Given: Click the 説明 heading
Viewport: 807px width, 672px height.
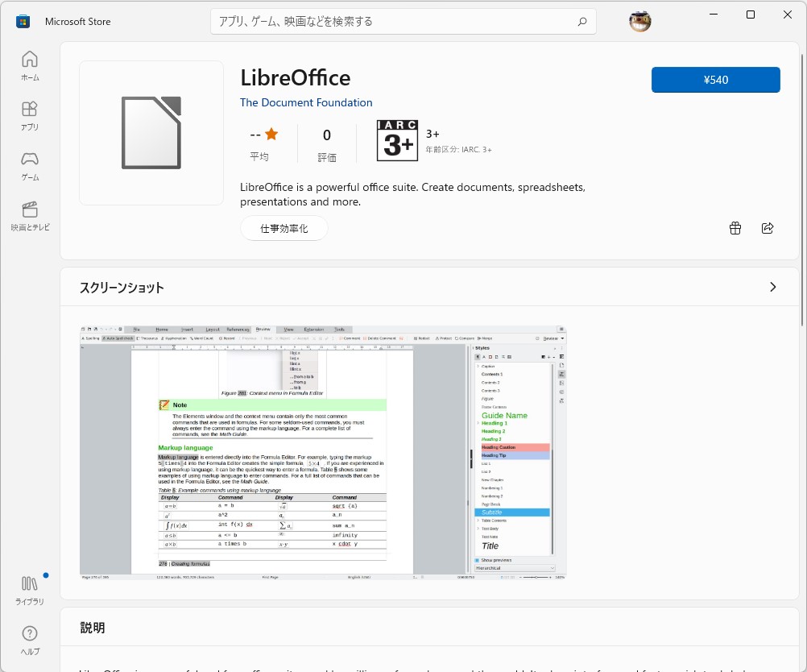Looking at the screenshot, I should coord(93,628).
